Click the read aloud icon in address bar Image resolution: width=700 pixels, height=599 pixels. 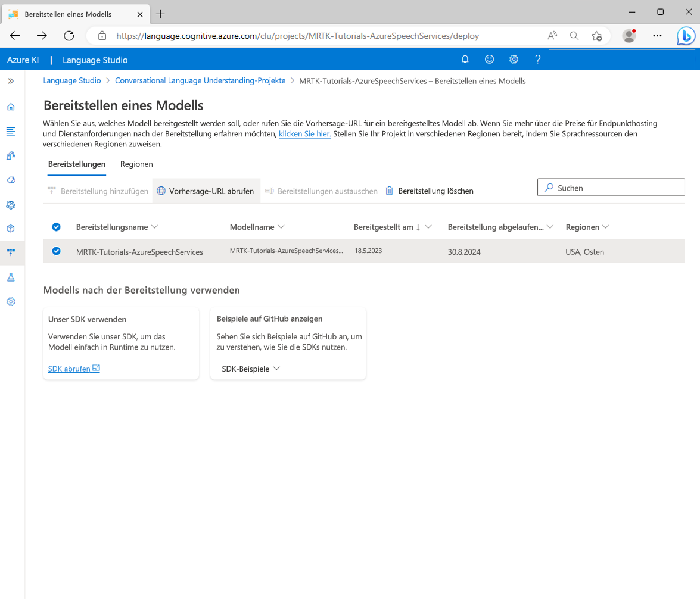click(552, 36)
